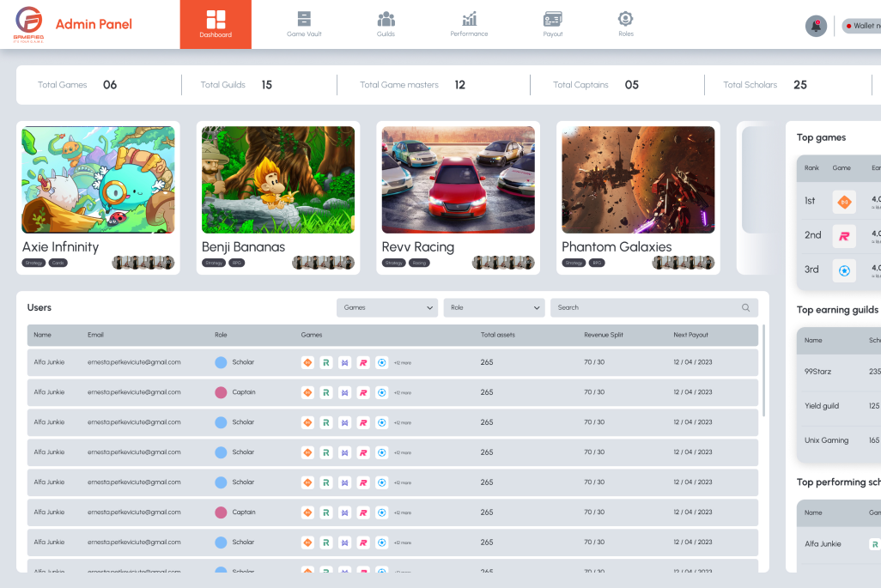Open the Performance charts page
The image size is (881, 588).
pyautogui.click(x=469, y=24)
